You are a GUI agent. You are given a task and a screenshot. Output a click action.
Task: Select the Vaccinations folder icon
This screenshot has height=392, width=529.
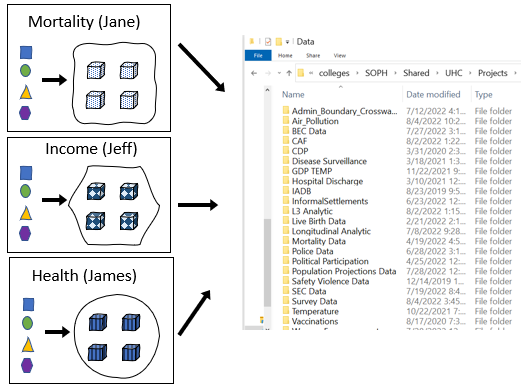[286, 320]
